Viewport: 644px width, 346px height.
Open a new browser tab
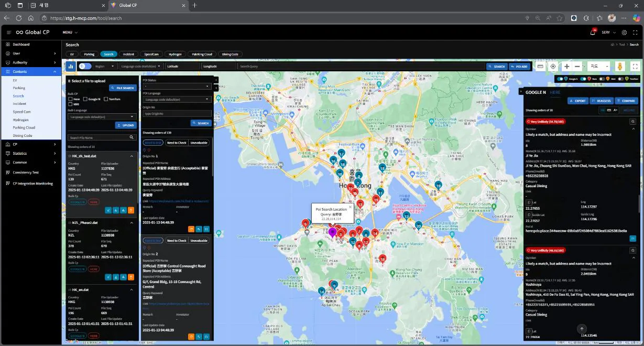[x=194, y=5]
